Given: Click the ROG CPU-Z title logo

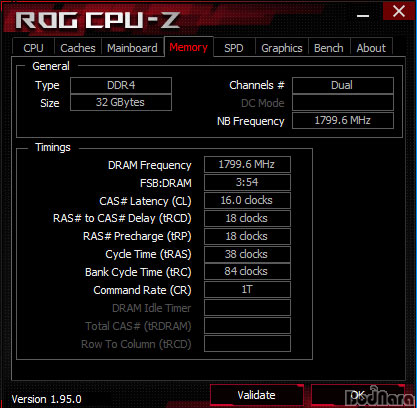Looking at the screenshot, I should click(98, 21).
